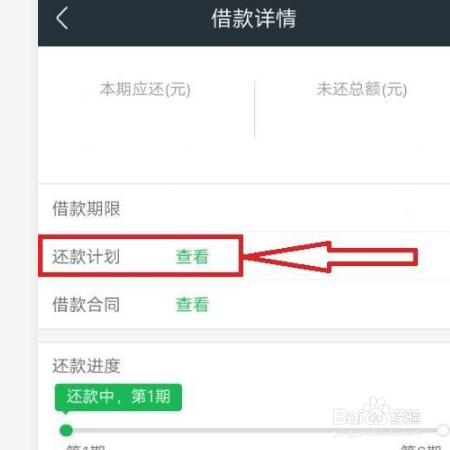Open 查看 link next to 还款计划

tap(192, 257)
